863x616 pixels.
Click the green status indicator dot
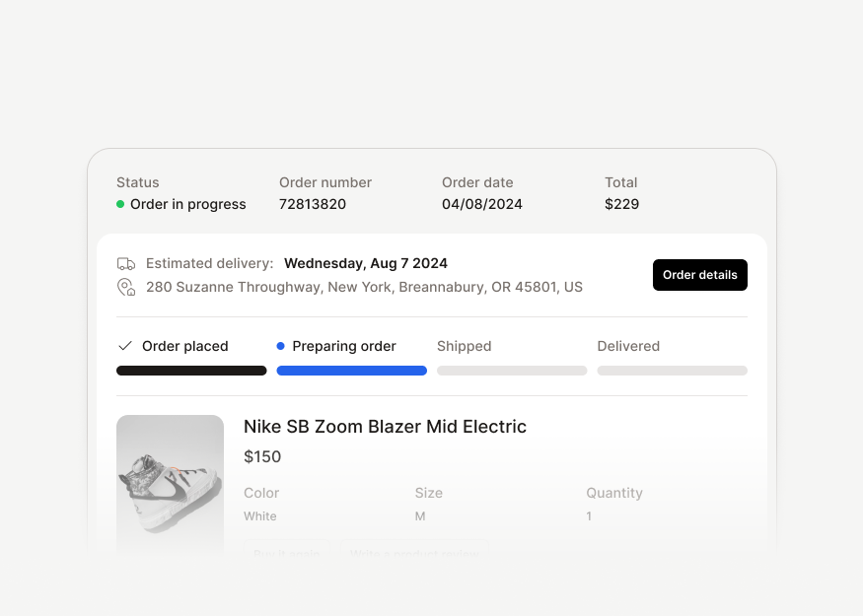(x=120, y=204)
